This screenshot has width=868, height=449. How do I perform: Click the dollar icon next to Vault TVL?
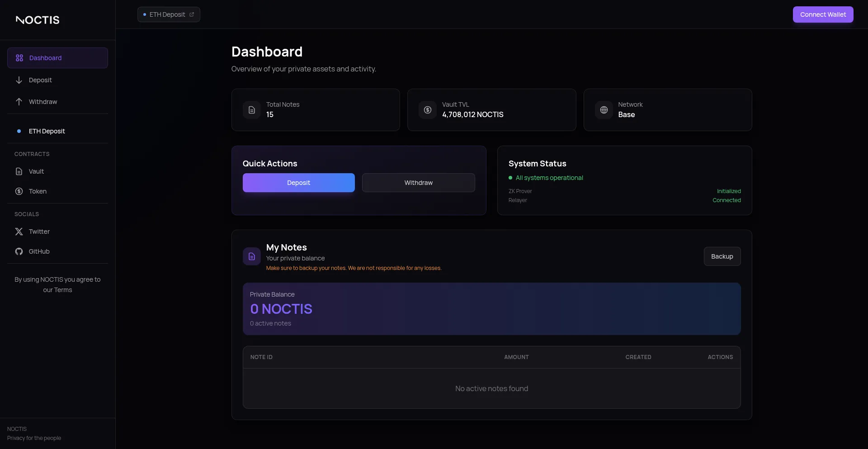tap(428, 109)
